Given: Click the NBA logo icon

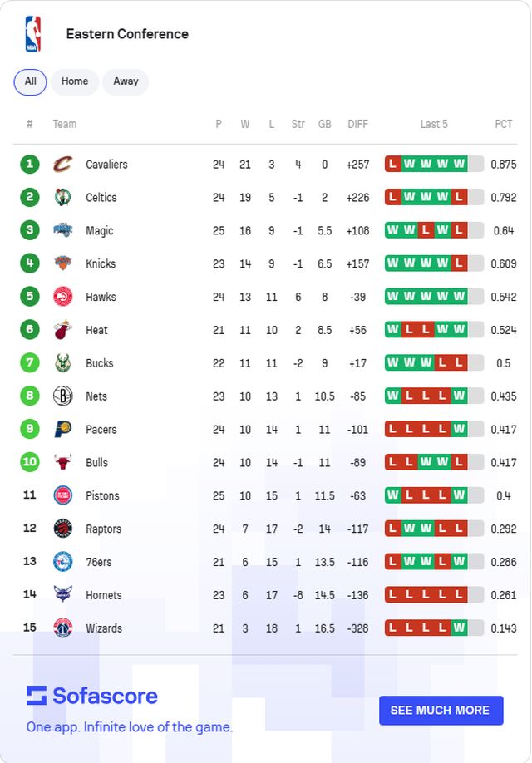Looking at the screenshot, I should (32, 34).
